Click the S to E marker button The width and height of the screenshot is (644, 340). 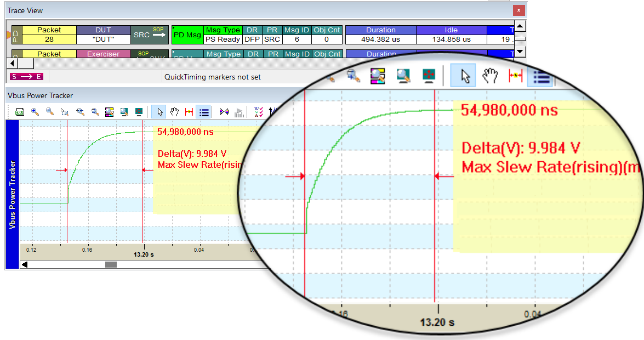point(26,77)
